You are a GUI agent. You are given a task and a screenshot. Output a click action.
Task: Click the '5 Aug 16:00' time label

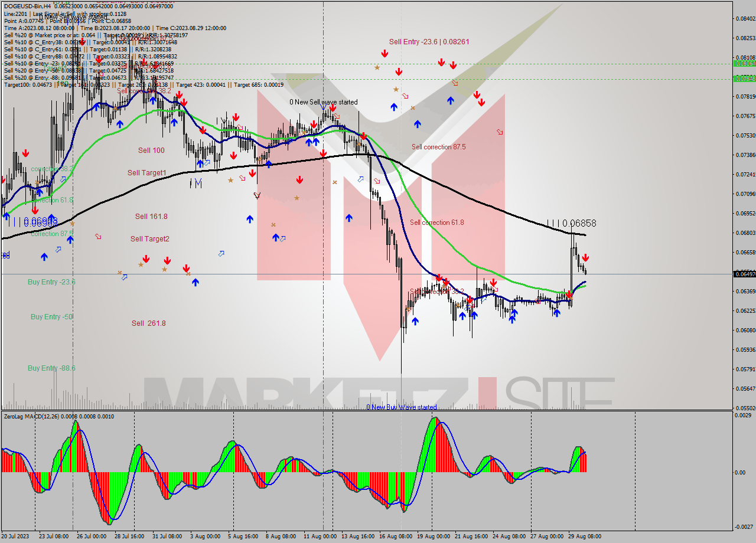coord(244,537)
